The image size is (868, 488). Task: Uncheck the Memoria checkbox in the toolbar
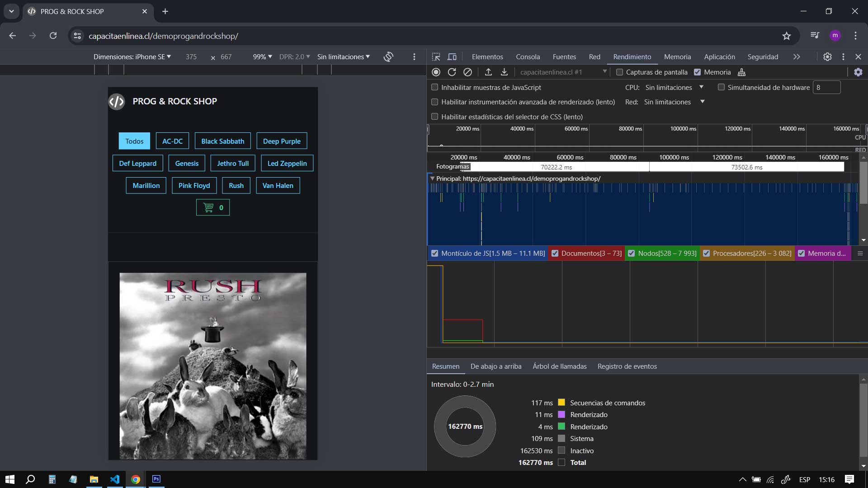[697, 72]
